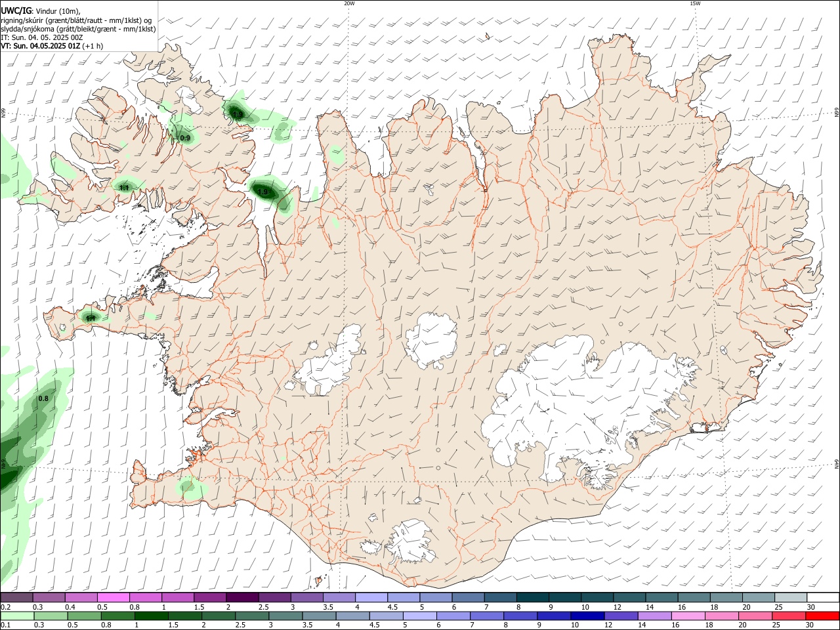This screenshot has height=630, width=840.
Task: Pick the pale grey swatch above snow 25
Action: pos(791,598)
